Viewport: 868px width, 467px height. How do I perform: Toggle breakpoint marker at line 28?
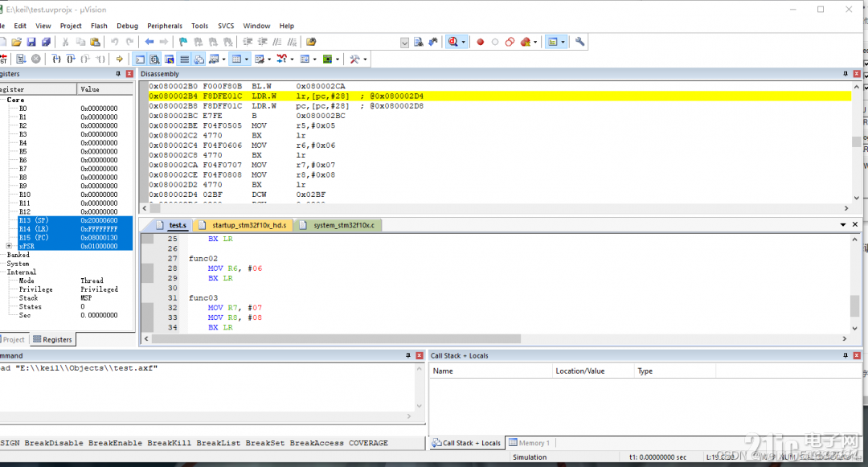point(147,268)
